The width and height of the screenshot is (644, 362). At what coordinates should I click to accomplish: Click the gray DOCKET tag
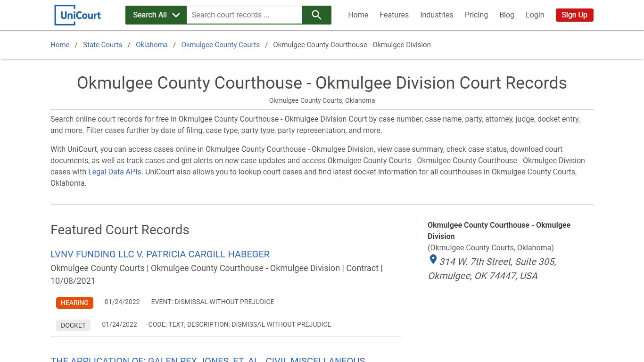pyautogui.click(x=73, y=325)
